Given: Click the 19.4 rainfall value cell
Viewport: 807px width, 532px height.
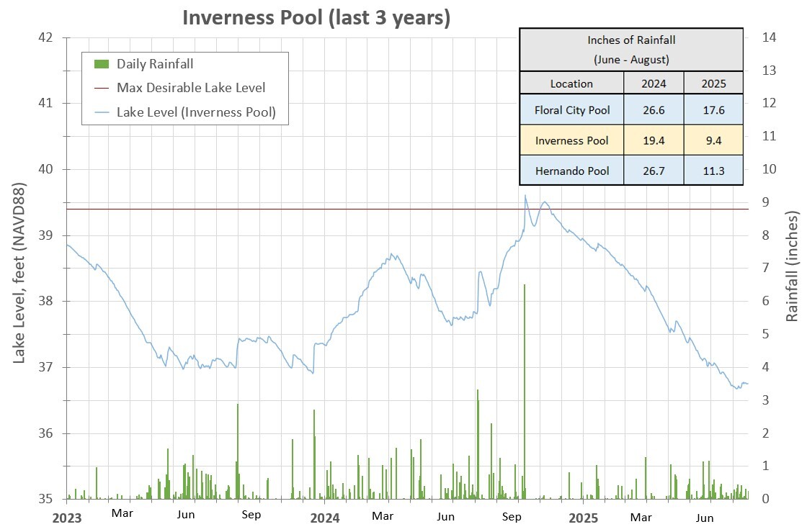Looking at the screenshot, I should tap(654, 140).
